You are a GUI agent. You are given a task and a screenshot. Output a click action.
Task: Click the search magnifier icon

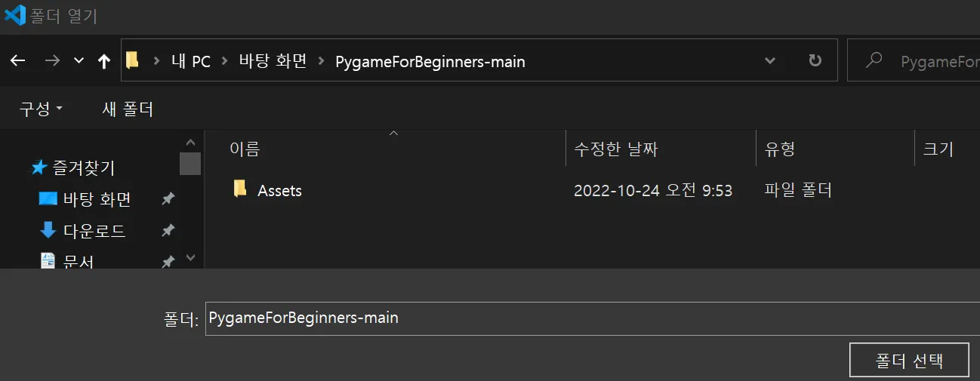pyautogui.click(x=874, y=60)
